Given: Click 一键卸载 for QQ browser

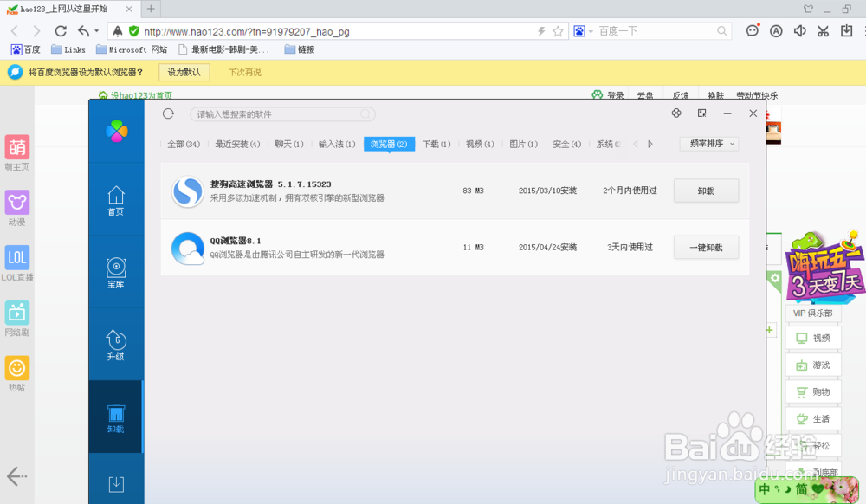Looking at the screenshot, I should pos(706,248).
